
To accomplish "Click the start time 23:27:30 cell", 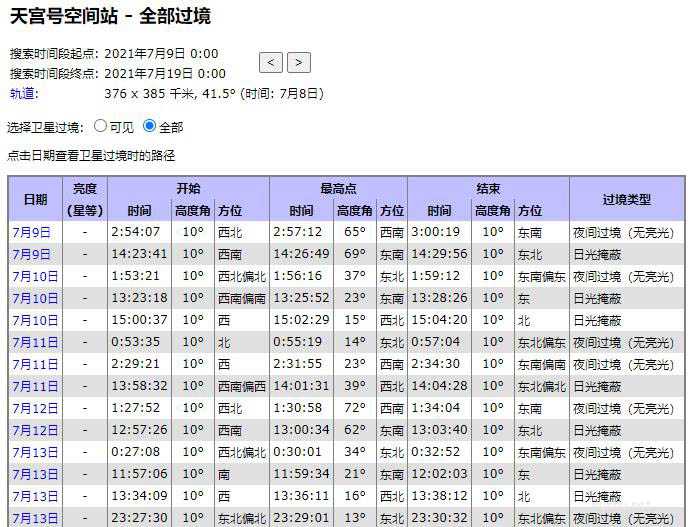I will tap(139, 518).
